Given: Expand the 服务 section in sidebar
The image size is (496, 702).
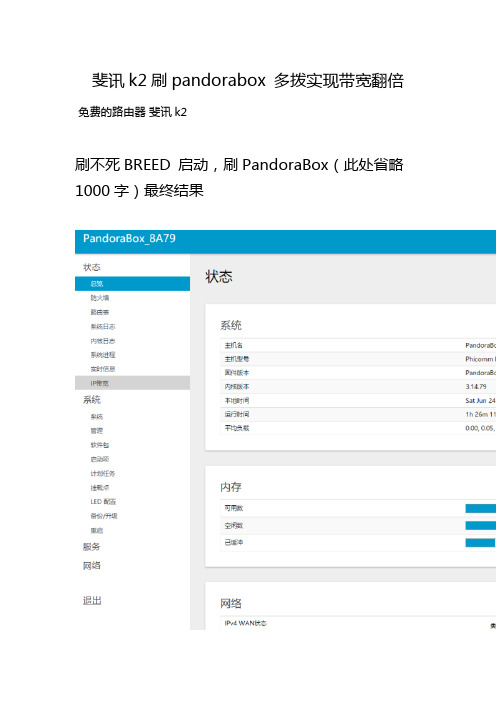Looking at the screenshot, I should pyautogui.click(x=91, y=547).
